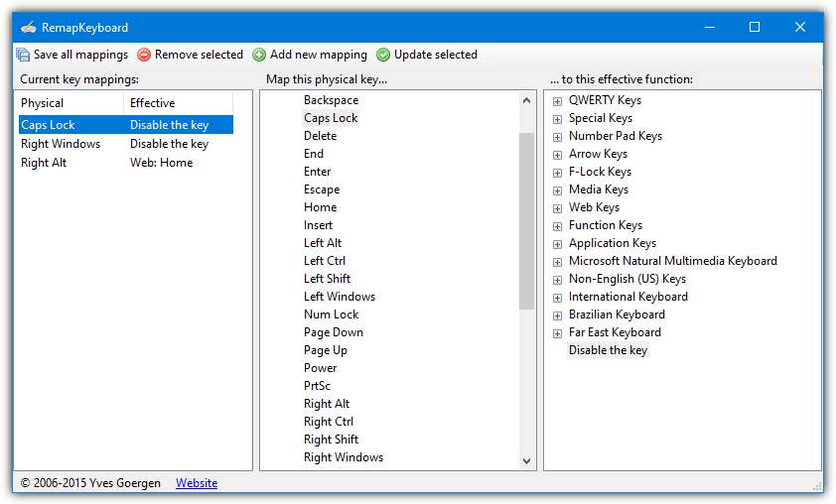Image resolution: width=836 pixels, height=504 pixels.
Task: Click the physical key list scroll-down arrow
Action: tap(527, 461)
